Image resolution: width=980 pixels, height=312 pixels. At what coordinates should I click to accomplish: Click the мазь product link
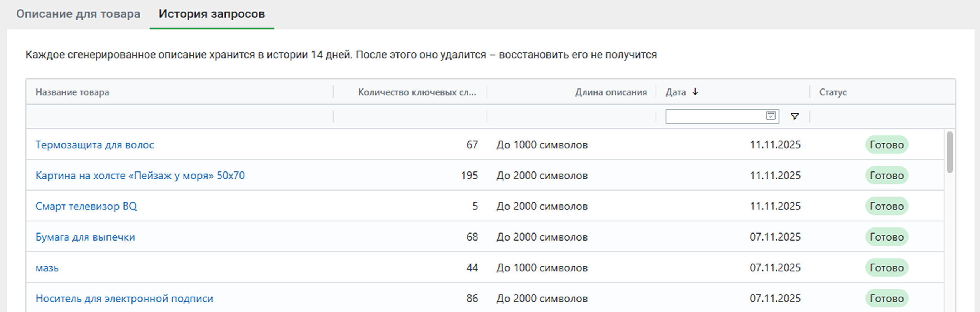click(47, 268)
